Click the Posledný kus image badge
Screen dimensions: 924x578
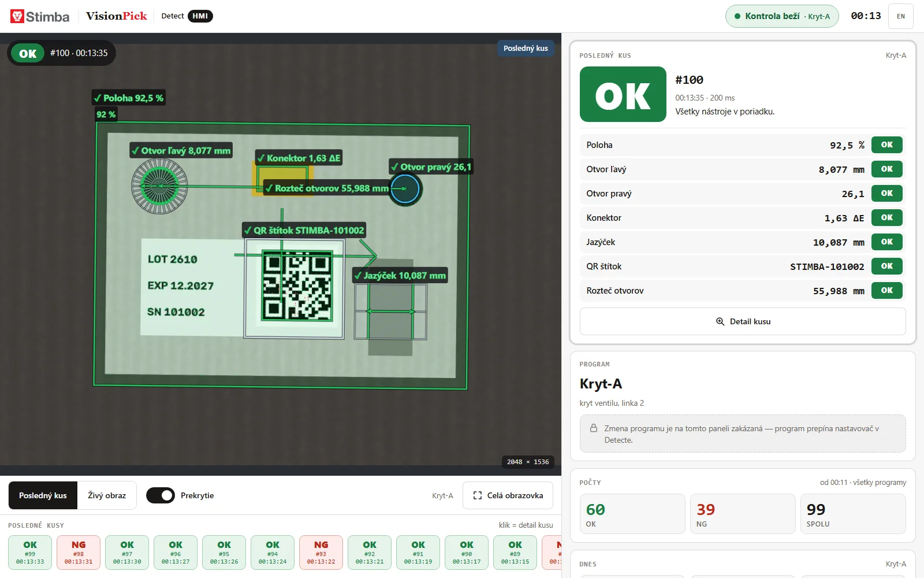pyautogui.click(x=526, y=48)
